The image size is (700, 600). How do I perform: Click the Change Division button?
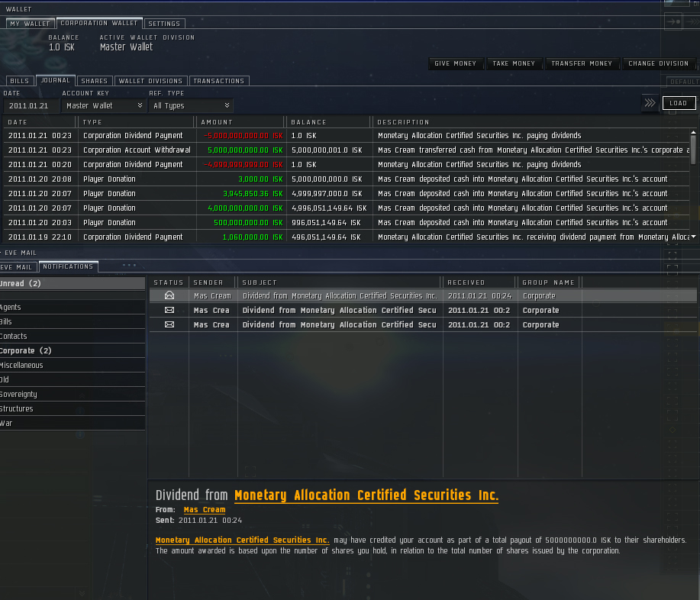[659, 64]
